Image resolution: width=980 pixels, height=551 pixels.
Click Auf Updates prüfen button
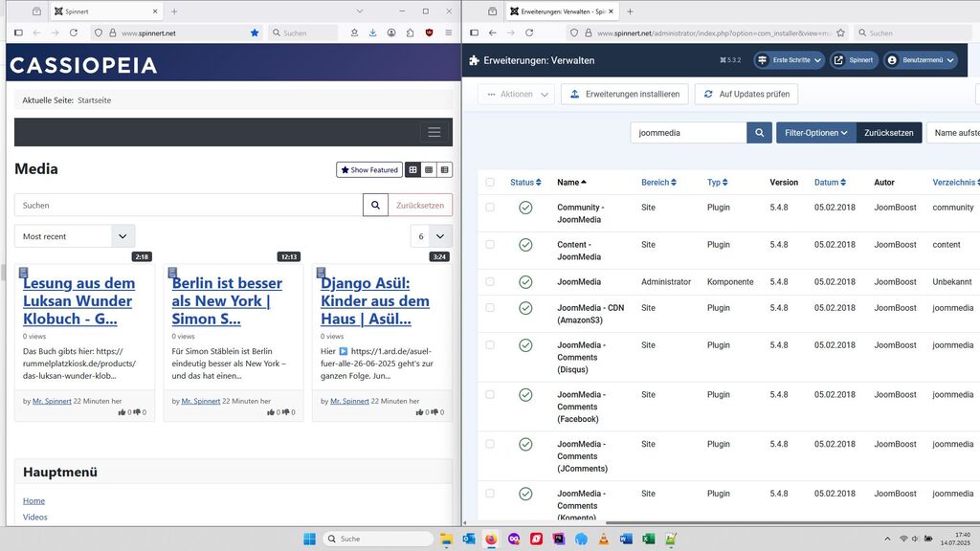pyautogui.click(x=746, y=94)
